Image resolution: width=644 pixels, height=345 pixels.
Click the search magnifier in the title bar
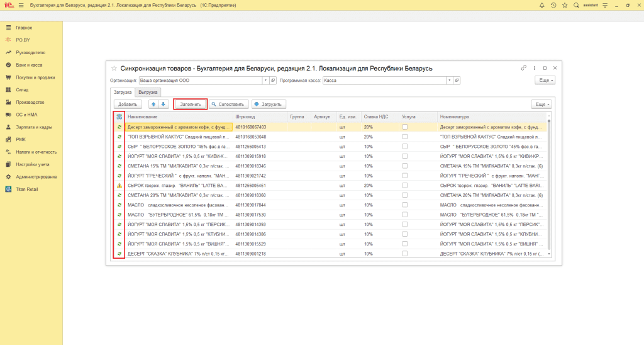576,5
